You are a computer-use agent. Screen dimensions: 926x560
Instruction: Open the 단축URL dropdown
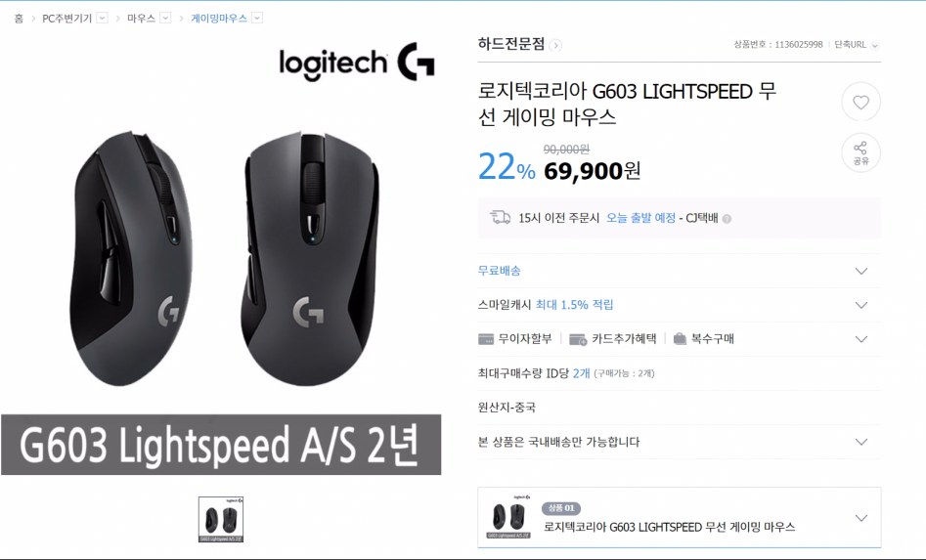tap(874, 45)
